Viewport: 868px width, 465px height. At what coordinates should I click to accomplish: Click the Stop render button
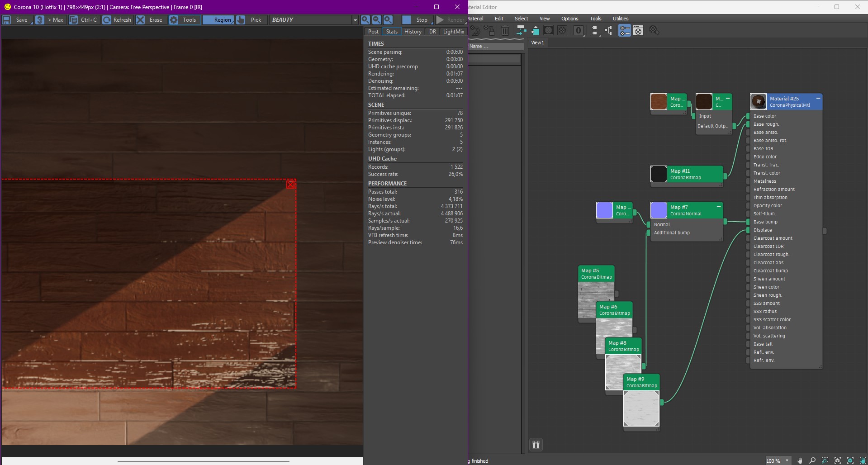[x=417, y=19]
